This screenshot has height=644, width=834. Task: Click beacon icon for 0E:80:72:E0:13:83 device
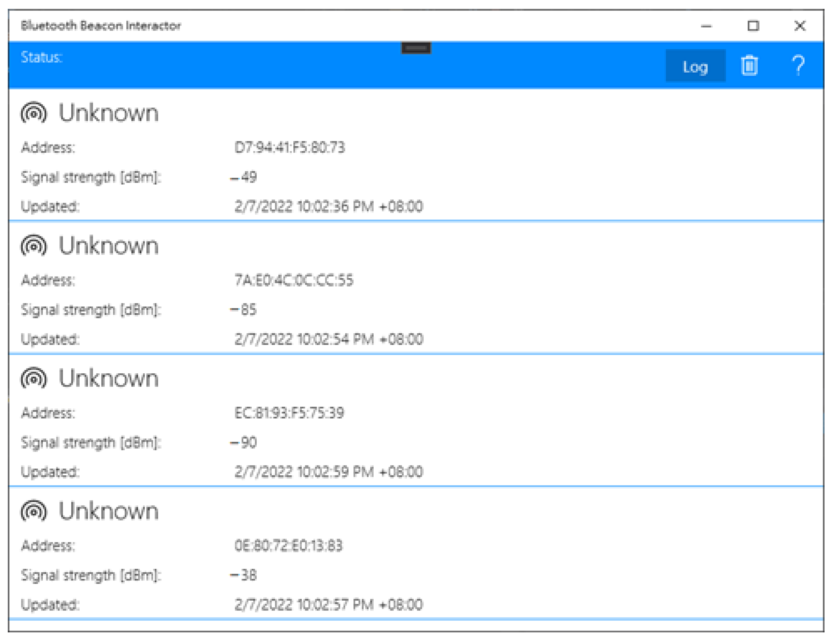[34, 511]
